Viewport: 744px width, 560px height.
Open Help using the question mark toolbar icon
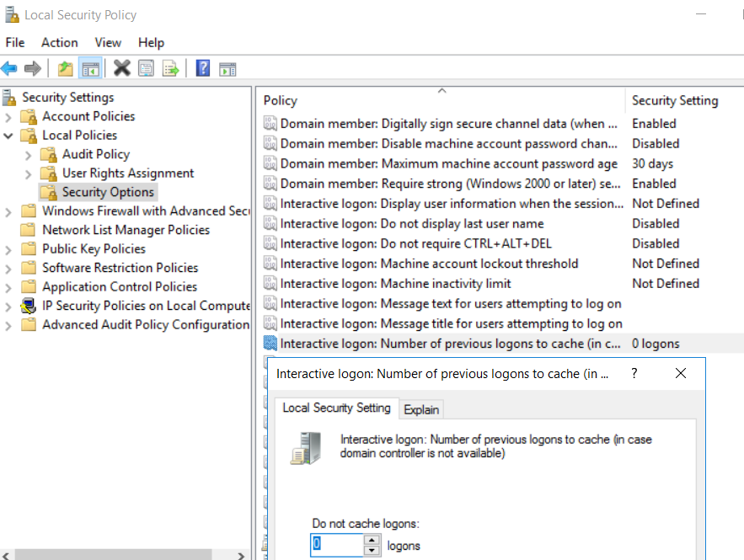pos(202,67)
